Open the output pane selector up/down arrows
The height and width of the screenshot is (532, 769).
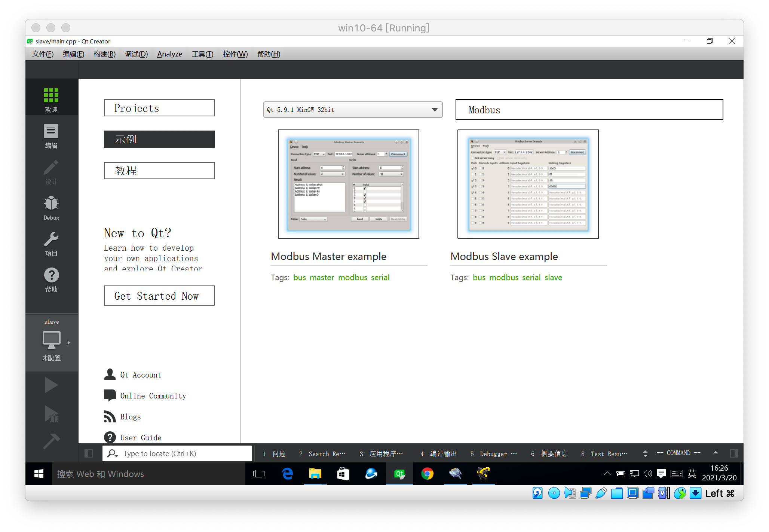645,453
